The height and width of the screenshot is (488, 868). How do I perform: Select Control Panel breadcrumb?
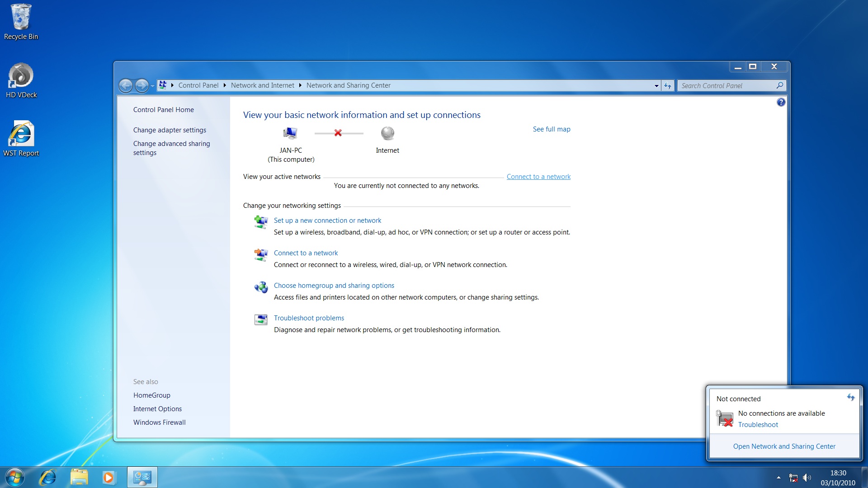[198, 85]
